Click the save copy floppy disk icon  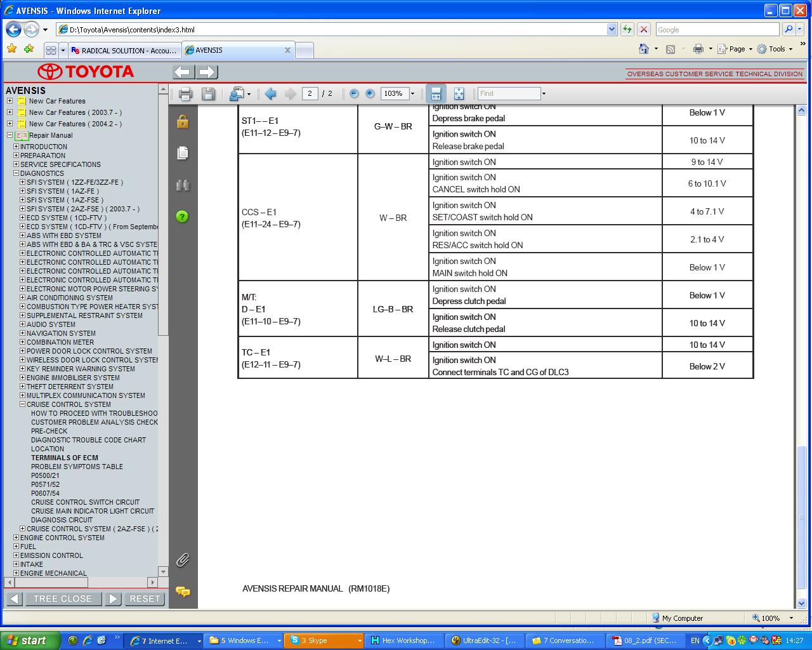coord(208,94)
